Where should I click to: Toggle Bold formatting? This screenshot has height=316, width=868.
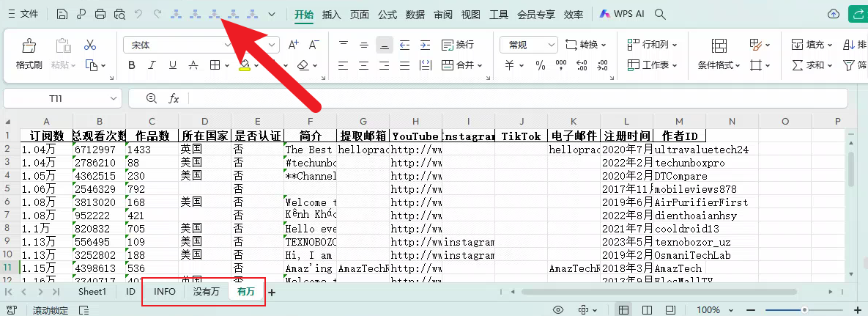[x=132, y=65]
